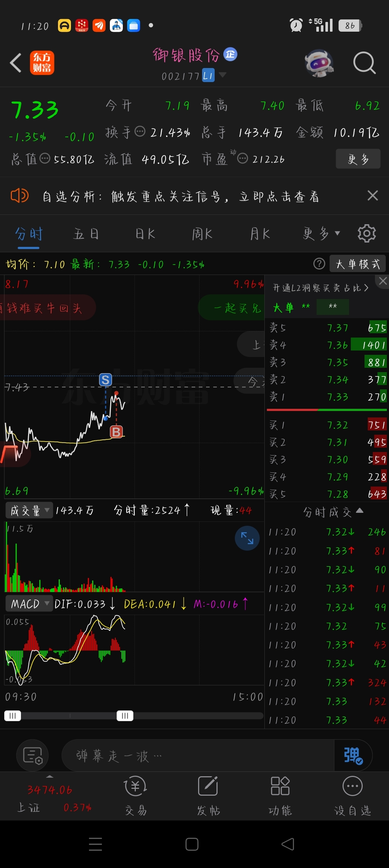Screen dimensions: 389x868
Task: Open 市盈 info bubble icon
Action: (x=243, y=158)
